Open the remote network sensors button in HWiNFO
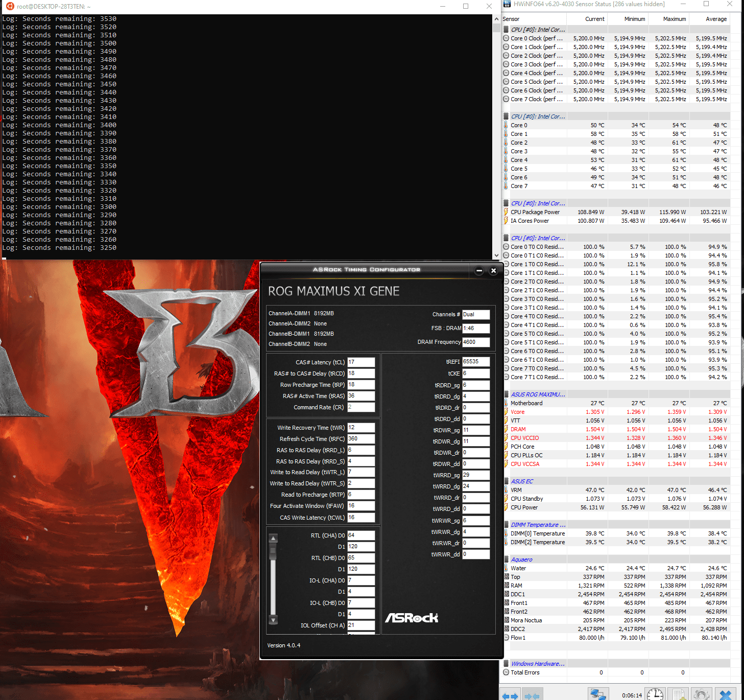 pos(597,694)
